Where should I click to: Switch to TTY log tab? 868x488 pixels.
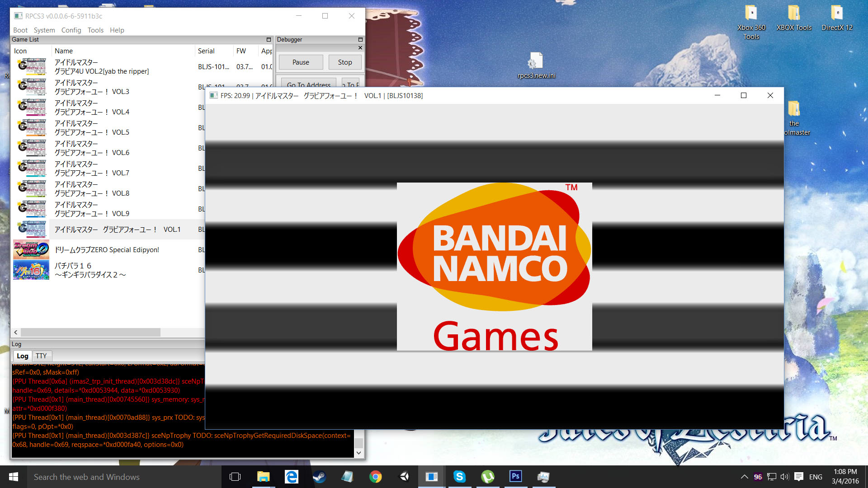41,356
